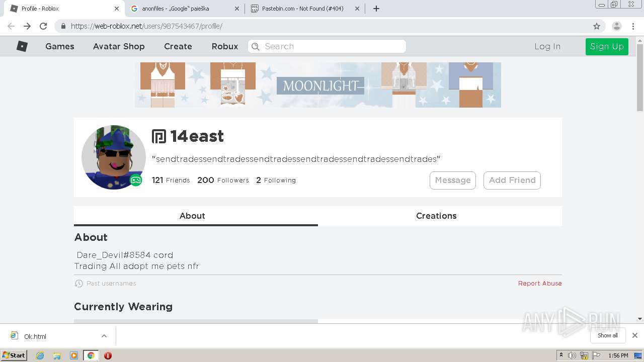644x362 pixels.
Task: Click the Windows Start button
Action: coord(15,355)
